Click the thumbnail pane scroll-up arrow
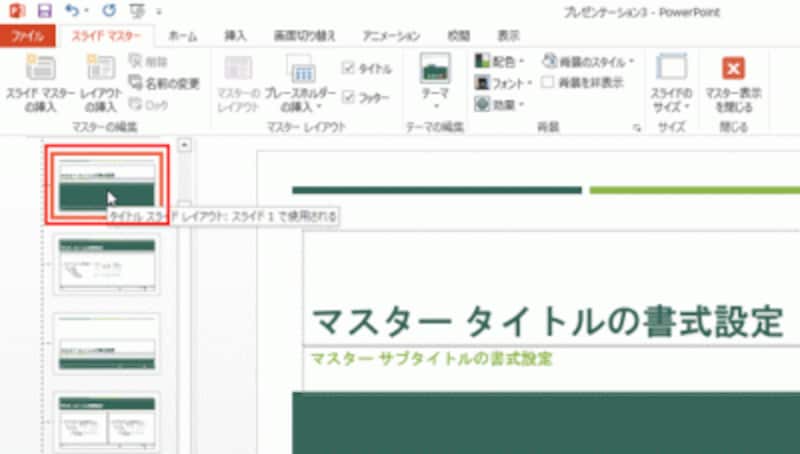Image resolution: width=800 pixels, height=454 pixels. pyautogui.click(x=184, y=145)
